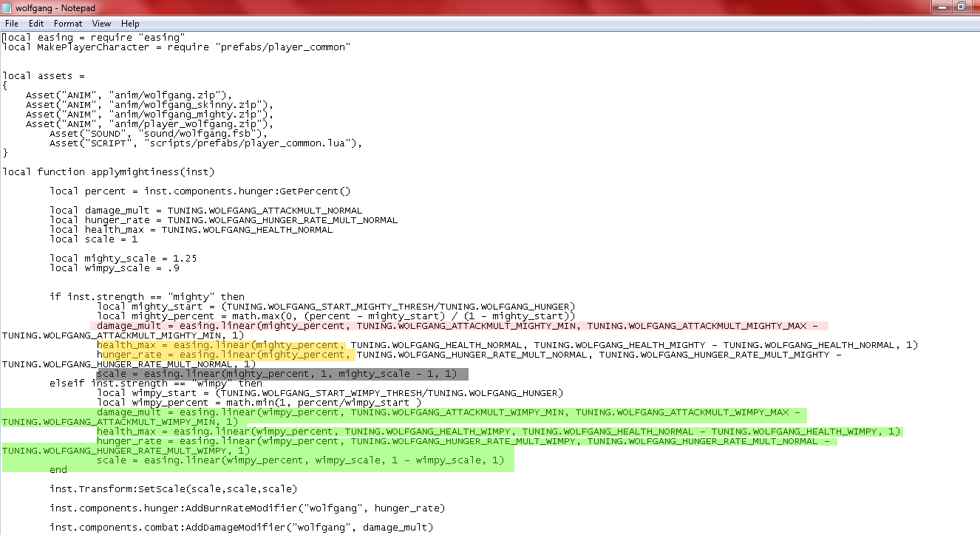Open the View menu

coord(102,24)
